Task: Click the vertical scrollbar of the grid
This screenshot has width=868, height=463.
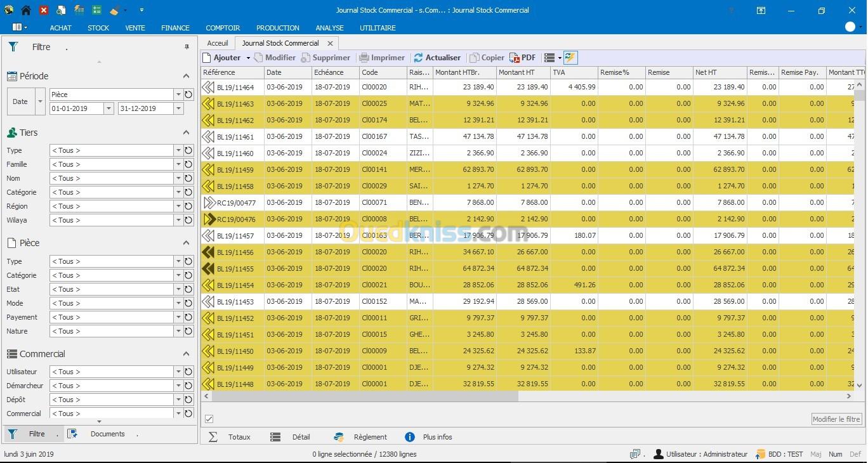Action: pyautogui.click(x=860, y=96)
